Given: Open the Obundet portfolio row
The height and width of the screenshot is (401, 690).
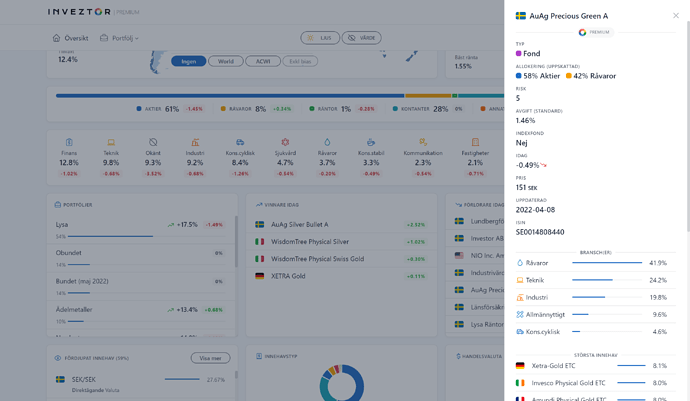Looking at the screenshot, I should coord(140,258).
